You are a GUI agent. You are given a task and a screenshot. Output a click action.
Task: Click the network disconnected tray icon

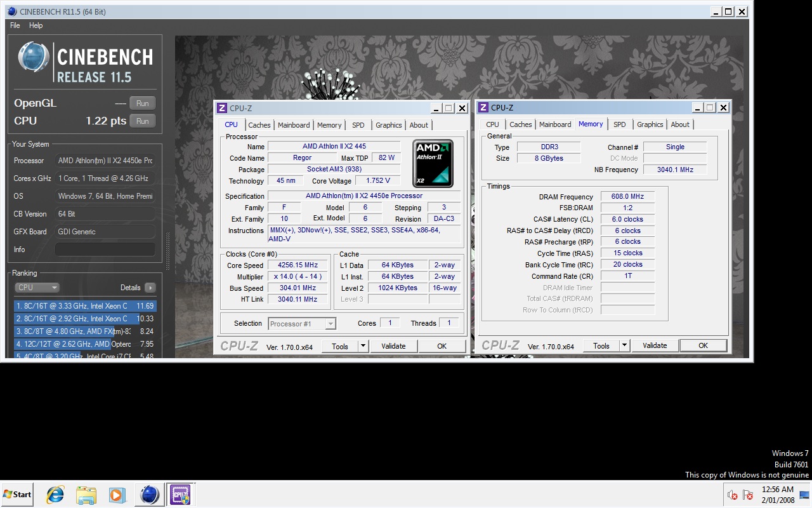tap(748, 495)
